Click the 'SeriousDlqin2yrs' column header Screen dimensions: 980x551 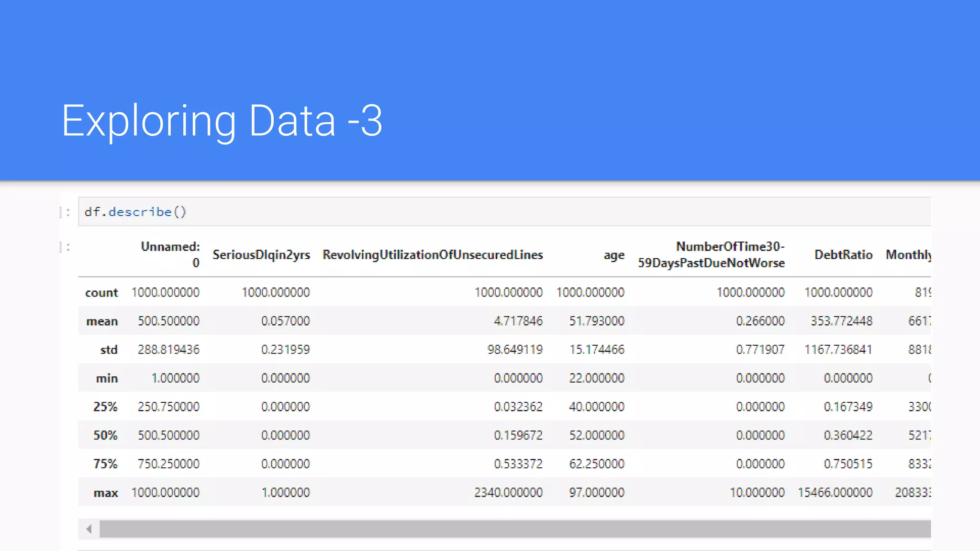pos(261,254)
